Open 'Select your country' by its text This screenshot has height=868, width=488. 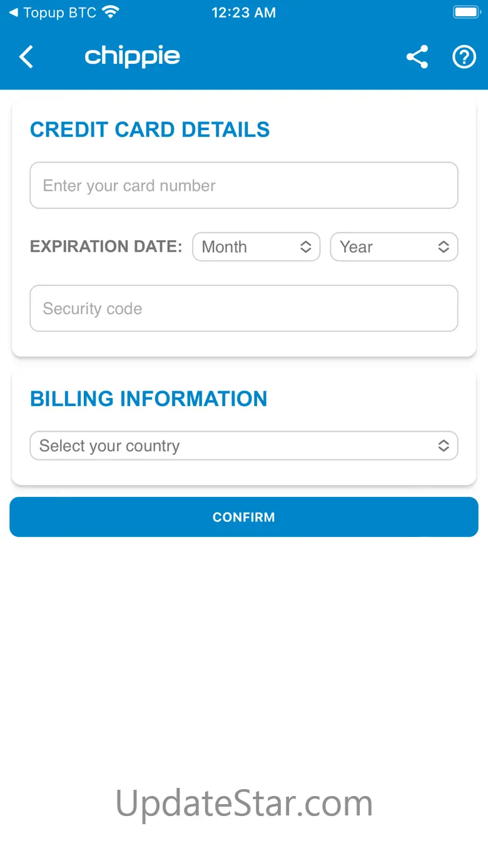tap(109, 446)
